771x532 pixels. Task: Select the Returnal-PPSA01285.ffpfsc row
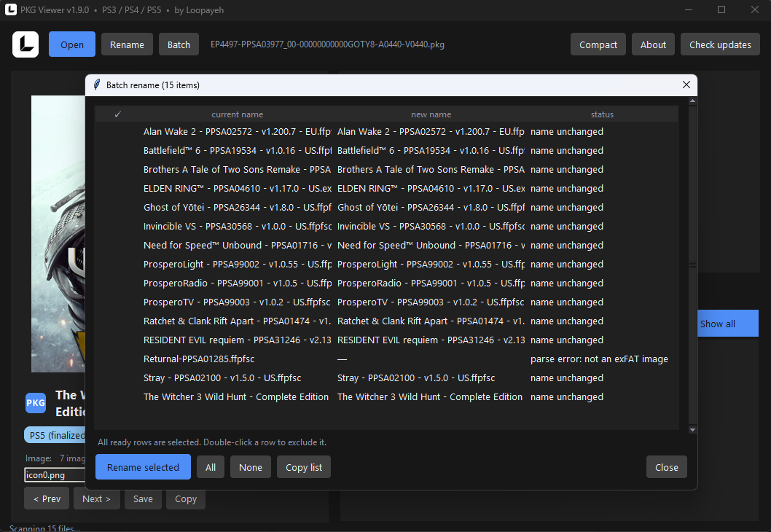[x=386, y=359]
